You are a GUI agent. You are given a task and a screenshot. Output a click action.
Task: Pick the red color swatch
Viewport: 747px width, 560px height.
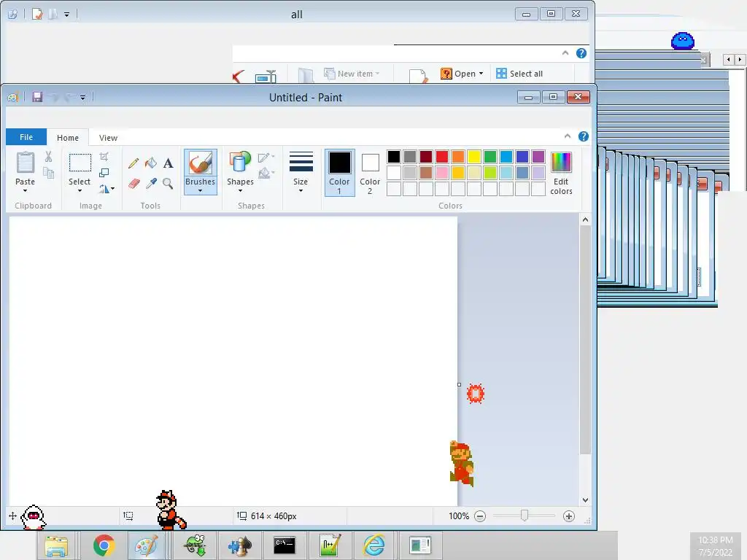tap(442, 157)
